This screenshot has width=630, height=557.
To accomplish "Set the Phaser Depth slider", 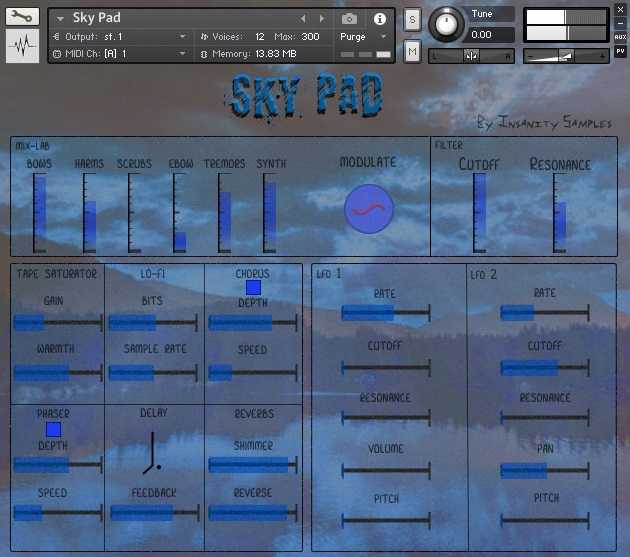I will (x=58, y=465).
